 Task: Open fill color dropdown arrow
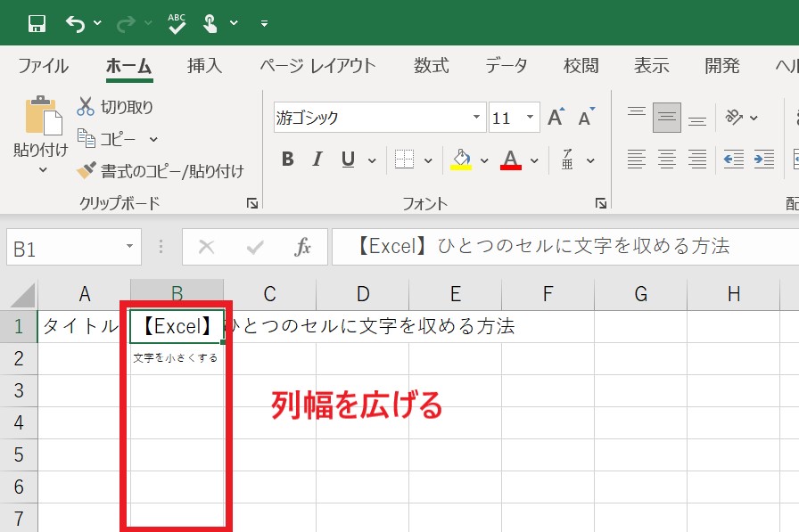(484, 160)
